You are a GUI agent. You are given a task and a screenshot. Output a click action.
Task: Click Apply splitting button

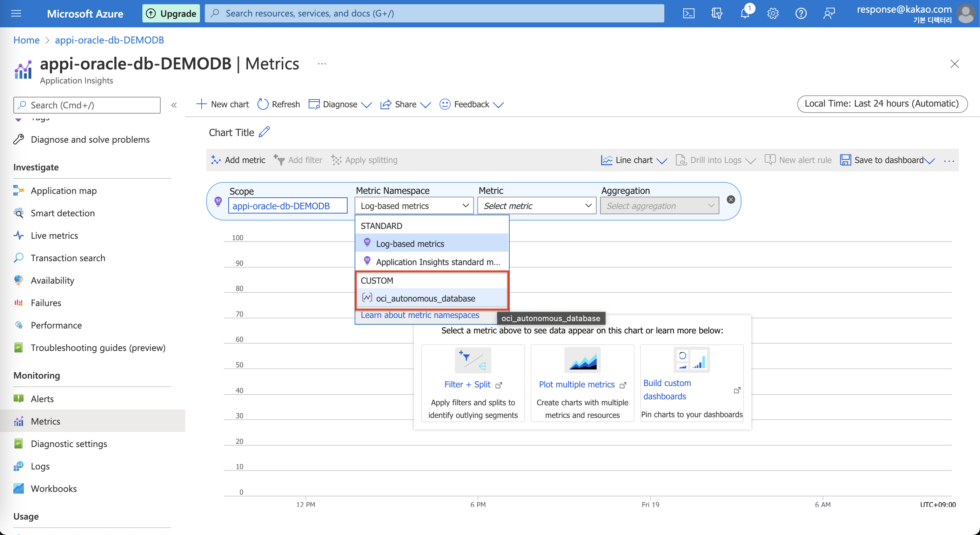[x=364, y=160]
